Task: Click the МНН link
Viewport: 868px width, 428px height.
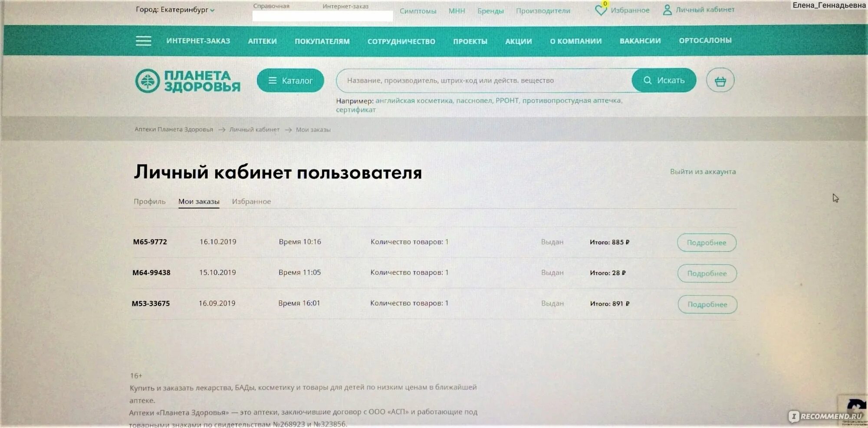Action: tap(457, 11)
